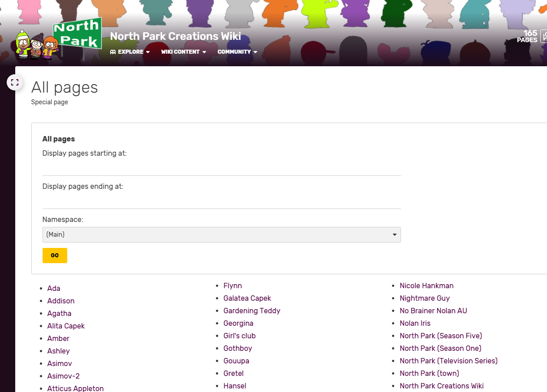Open the No Brainer Nolan AU link
The image size is (547, 392).
(433, 311)
